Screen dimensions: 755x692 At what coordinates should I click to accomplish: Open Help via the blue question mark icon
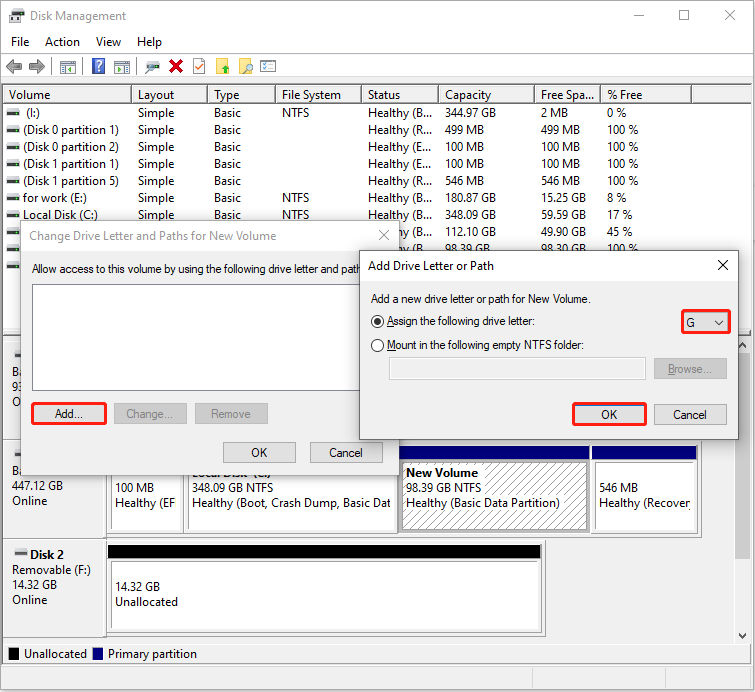pyautogui.click(x=98, y=66)
